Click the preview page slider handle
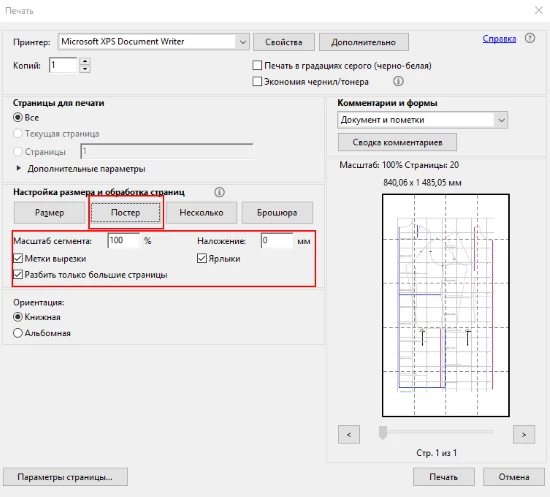The image size is (550, 497). tap(383, 432)
